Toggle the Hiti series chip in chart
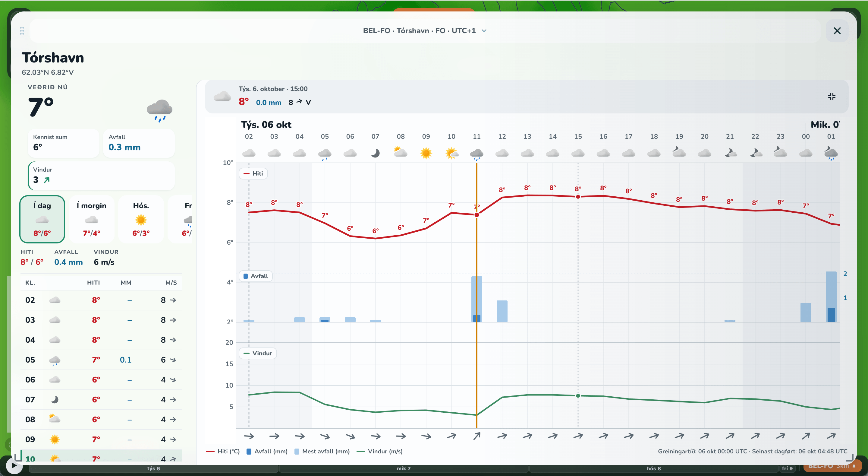Screen dimensions: 868x476 pos(253,173)
